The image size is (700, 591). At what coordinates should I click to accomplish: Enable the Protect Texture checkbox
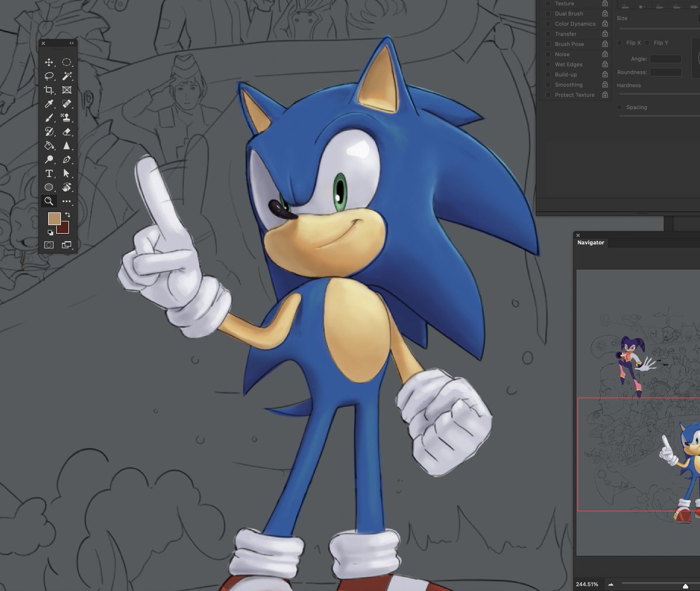click(548, 95)
